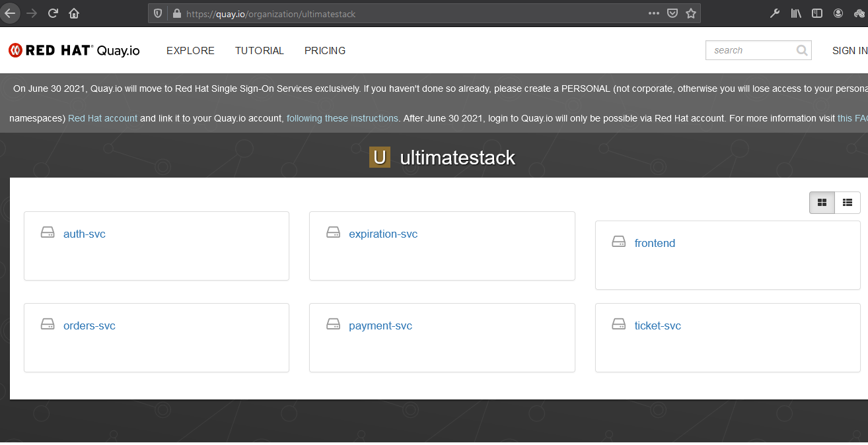This screenshot has width=868, height=445.
Task: Click the shield tracking protection icon
Action: 158,13
